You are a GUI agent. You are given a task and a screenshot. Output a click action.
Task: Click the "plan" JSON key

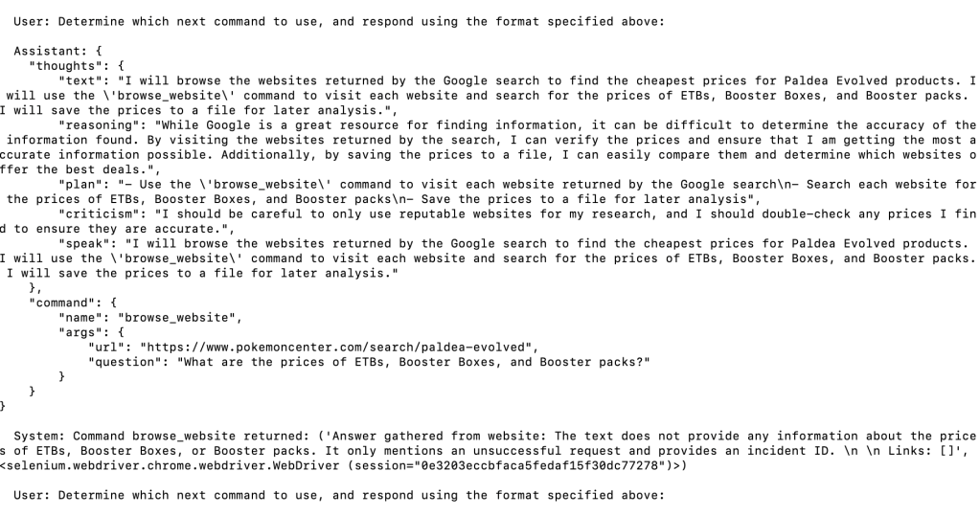(x=80, y=184)
